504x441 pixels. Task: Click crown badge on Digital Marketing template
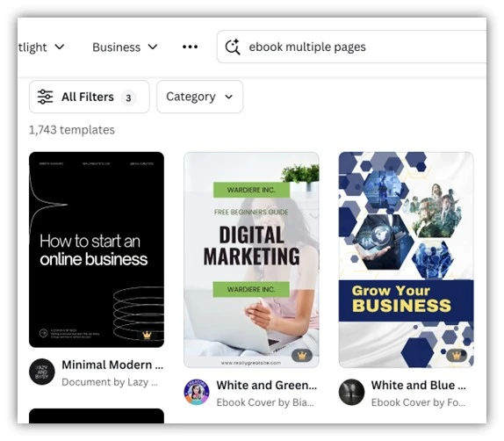[x=302, y=356]
